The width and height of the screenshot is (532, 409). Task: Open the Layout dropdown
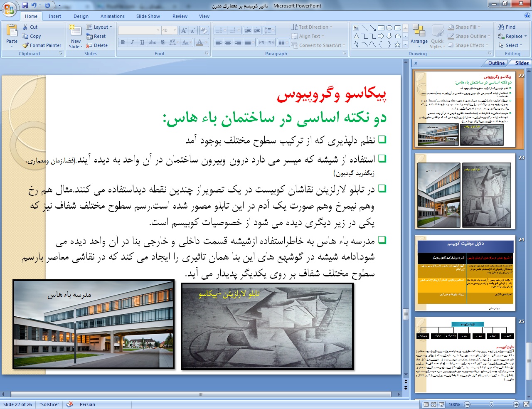(x=99, y=27)
